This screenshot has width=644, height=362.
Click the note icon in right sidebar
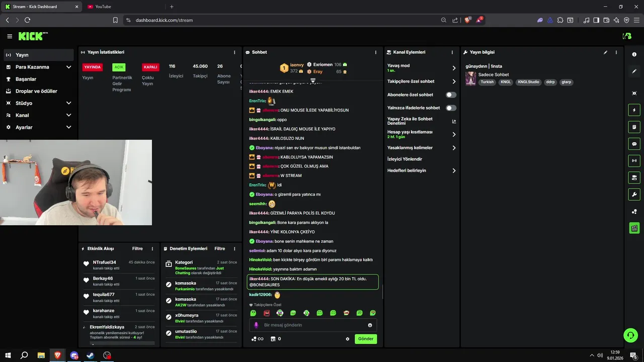pos(634,127)
